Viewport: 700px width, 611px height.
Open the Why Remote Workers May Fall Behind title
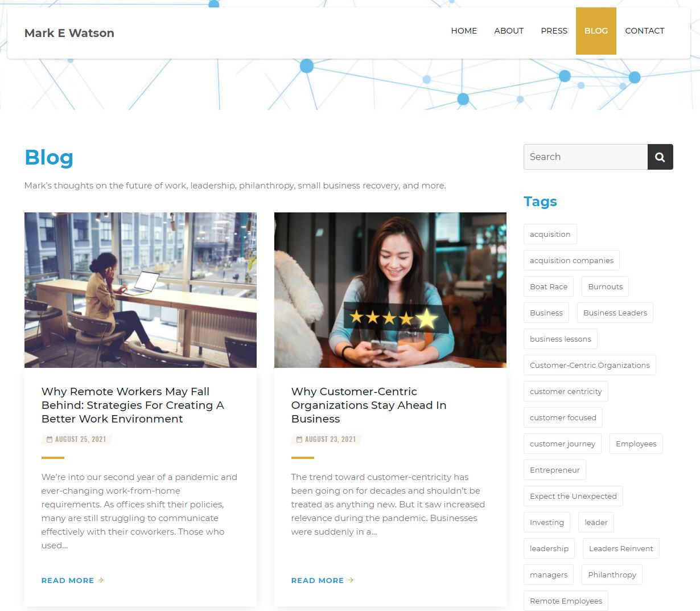(x=133, y=405)
